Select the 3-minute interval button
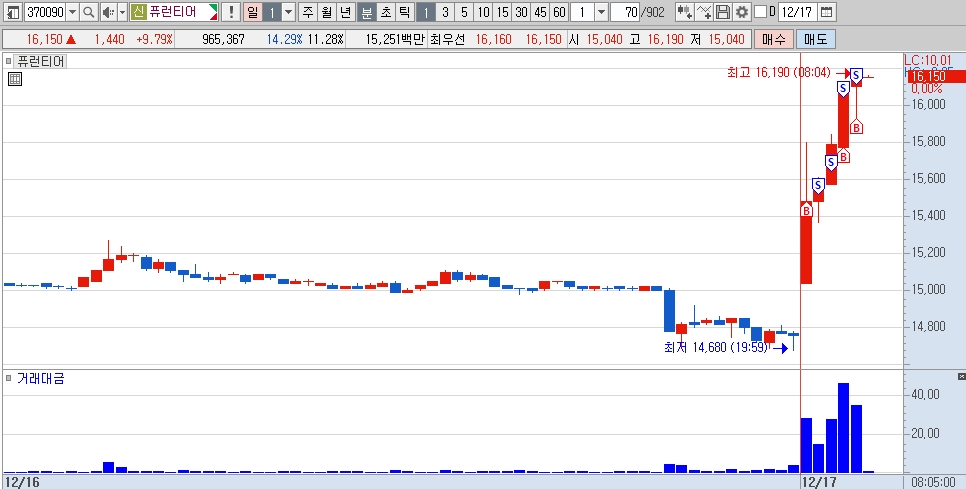Viewport: 966px width, 489px height. pyautogui.click(x=445, y=12)
